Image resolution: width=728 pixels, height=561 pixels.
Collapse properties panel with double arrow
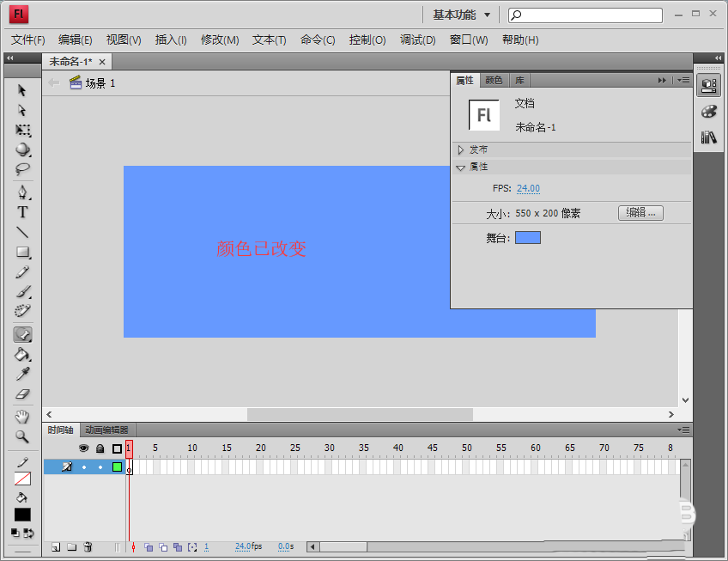[662, 81]
